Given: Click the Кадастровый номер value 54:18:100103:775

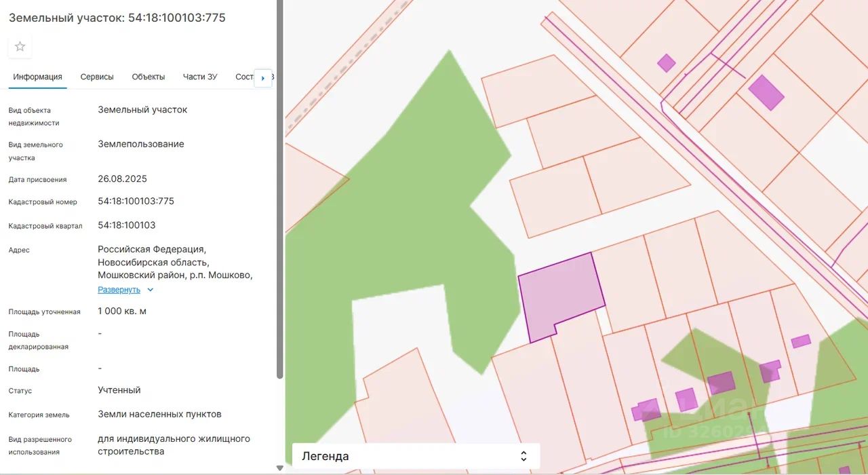Looking at the screenshot, I should click(136, 202).
